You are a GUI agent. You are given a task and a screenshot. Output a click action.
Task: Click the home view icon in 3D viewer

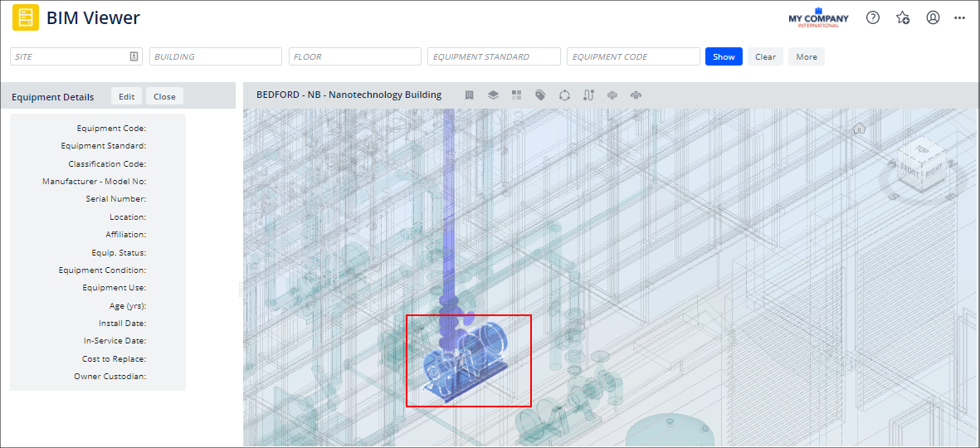(859, 129)
